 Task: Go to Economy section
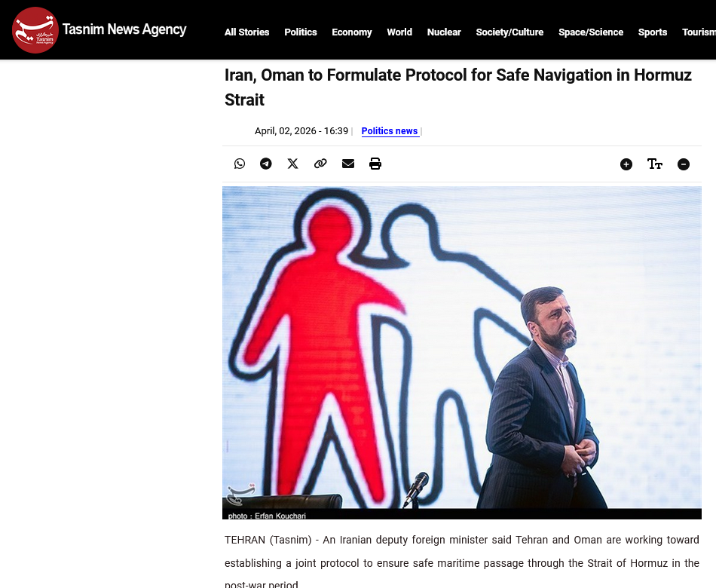coord(352,32)
